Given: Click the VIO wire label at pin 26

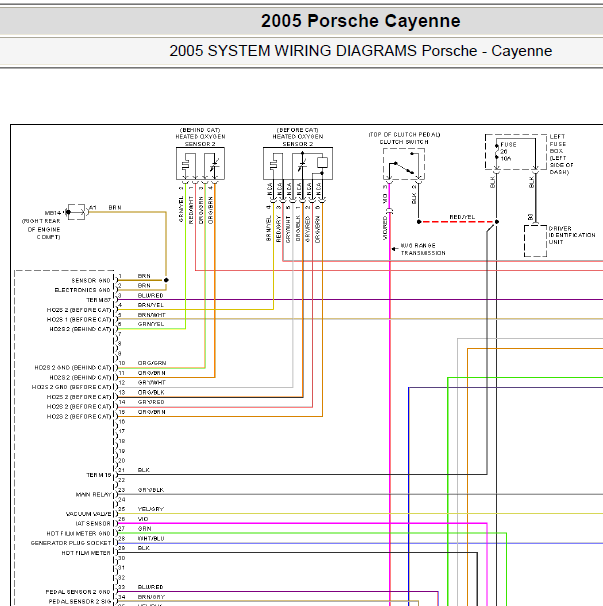Looking at the screenshot, I should 143,519.
